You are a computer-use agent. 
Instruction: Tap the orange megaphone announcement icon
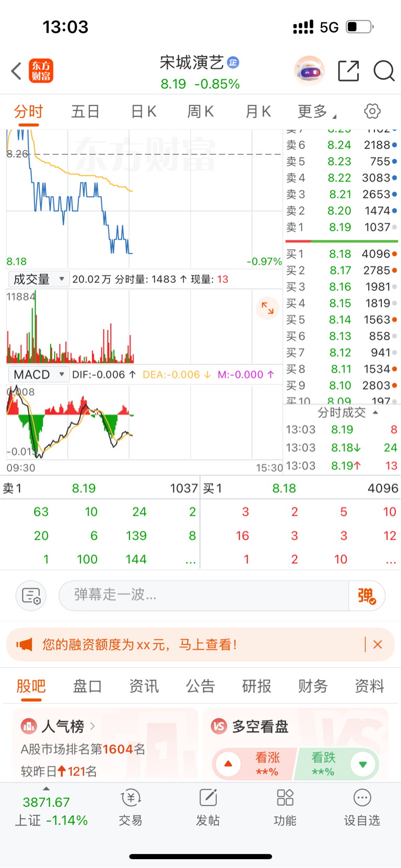(24, 645)
